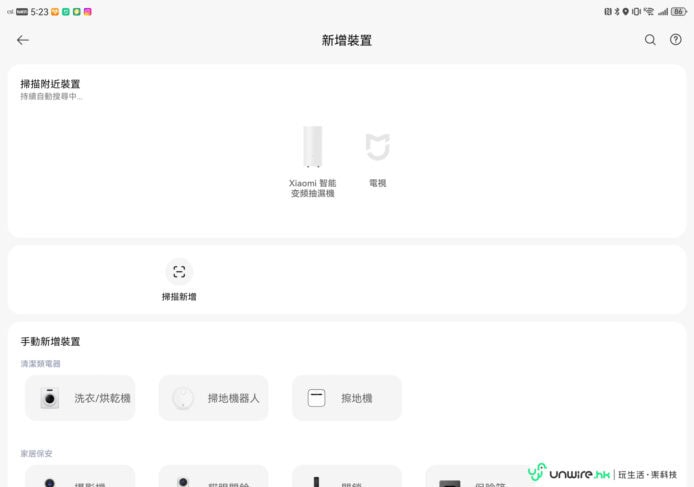Select the Xiaomi 智能变频抽濕機 nearby device
The height and width of the screenshot is (487, 694).
click(x=313, y=159)
